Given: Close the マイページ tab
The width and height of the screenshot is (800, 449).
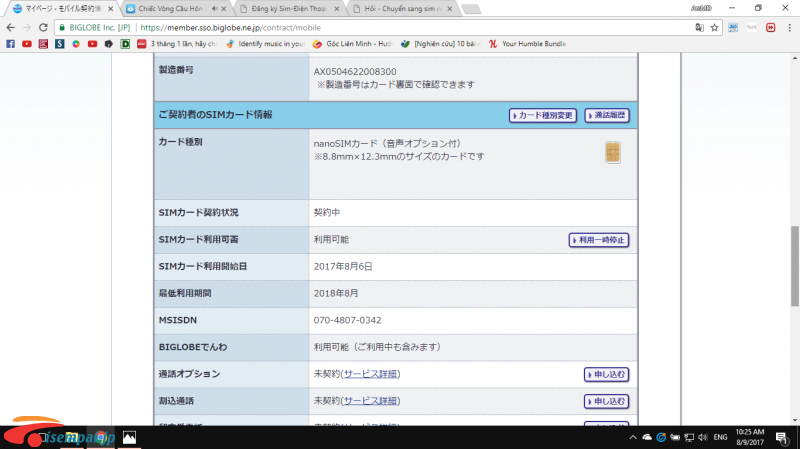Looking at the screenshot, I should point(110,9).
